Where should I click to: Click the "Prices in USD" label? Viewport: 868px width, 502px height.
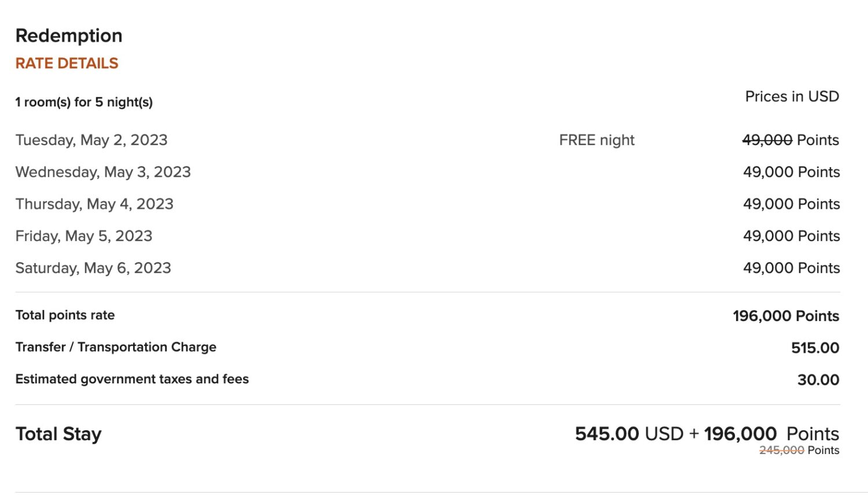(792, 97)
